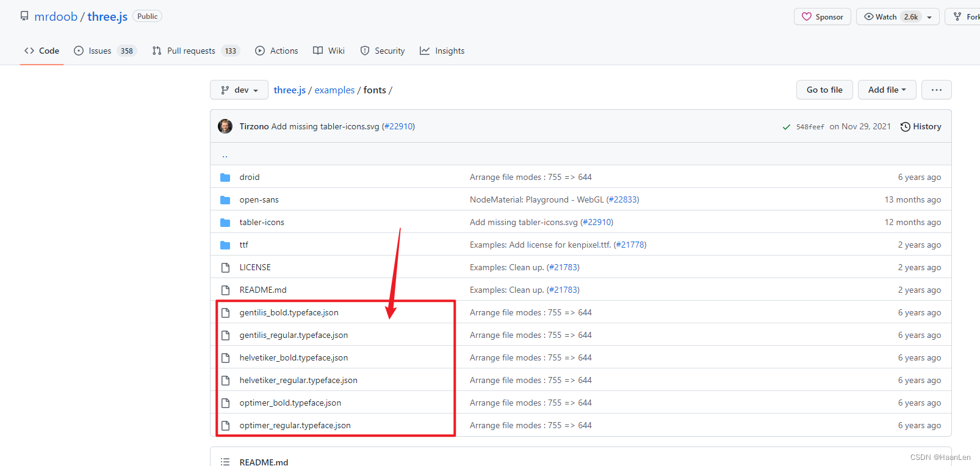Screen dimensions: 980x466
Task: Click the droid folder icon
Action: [225, 177]
